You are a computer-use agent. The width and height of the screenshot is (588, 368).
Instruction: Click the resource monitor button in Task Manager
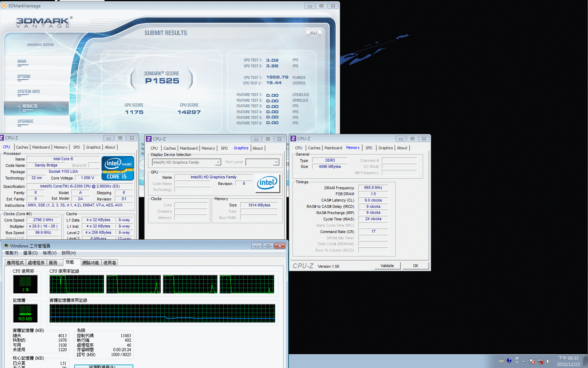click(x=104, y=366)
